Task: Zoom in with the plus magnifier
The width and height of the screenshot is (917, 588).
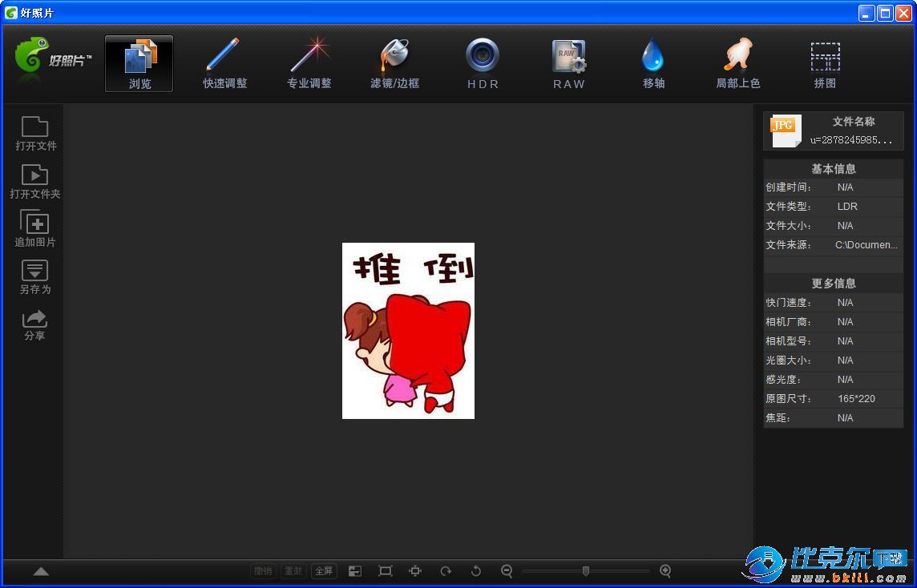Action: pyautogui.click(x=665, y=571)
